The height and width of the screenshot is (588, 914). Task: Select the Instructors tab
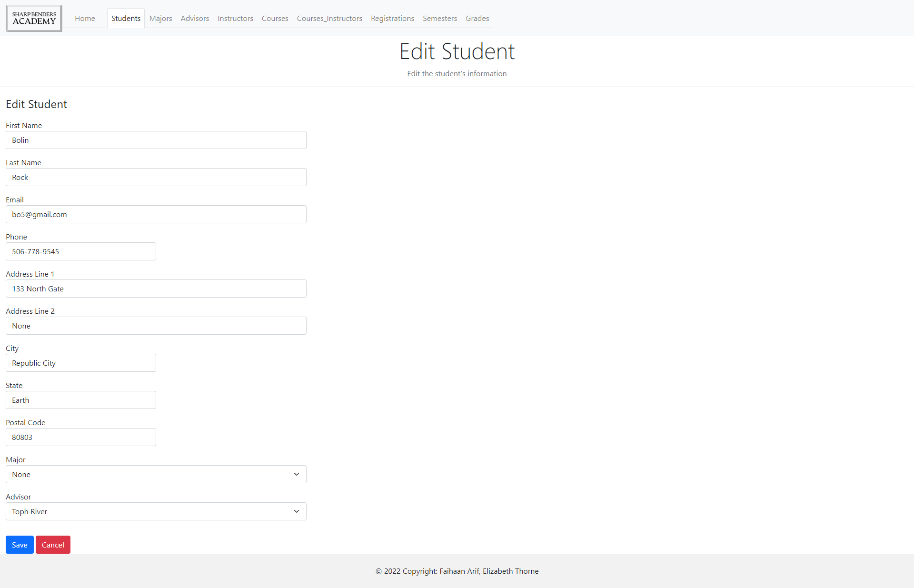(235, 18)
